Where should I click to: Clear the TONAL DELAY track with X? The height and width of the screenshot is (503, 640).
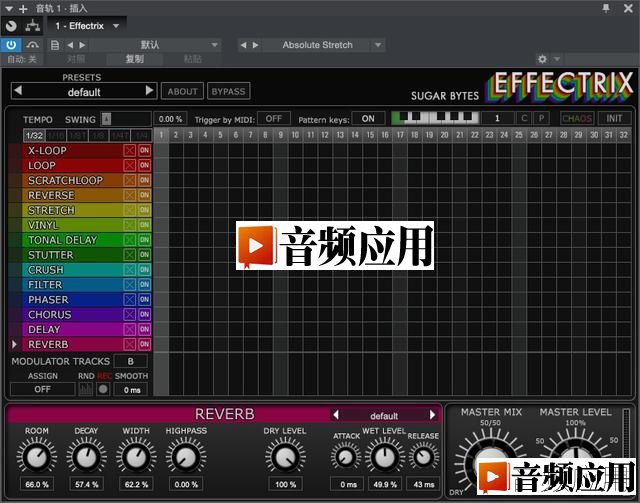[129, 240]
